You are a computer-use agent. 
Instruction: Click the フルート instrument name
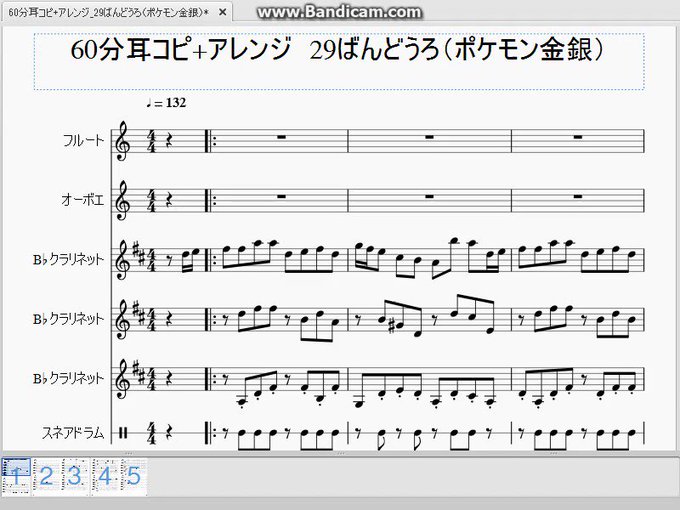tap(84, 141)
